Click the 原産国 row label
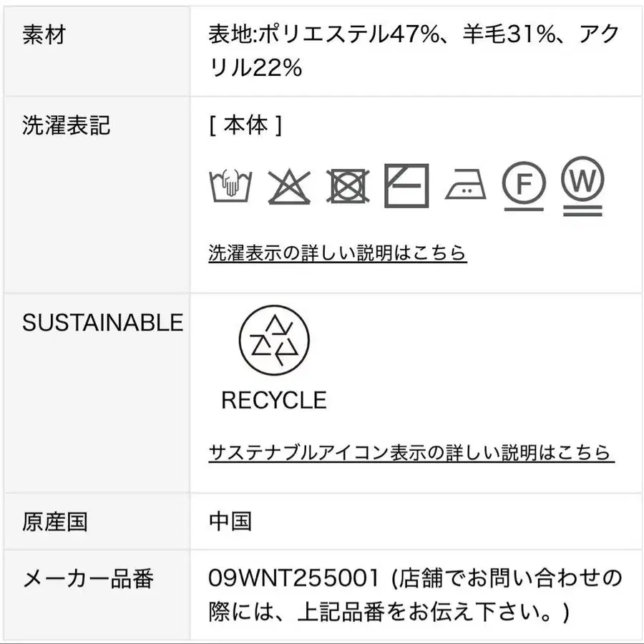The width and height of the screenshot is (644, 644). tap(55, 521)
